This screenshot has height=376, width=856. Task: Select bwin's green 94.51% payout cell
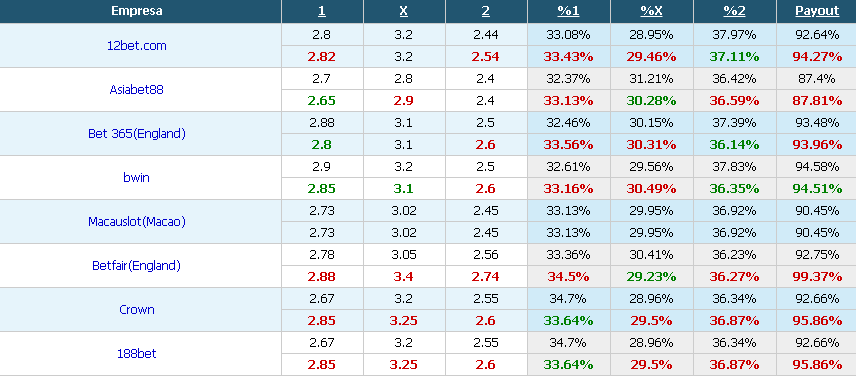tap(817, 189)
